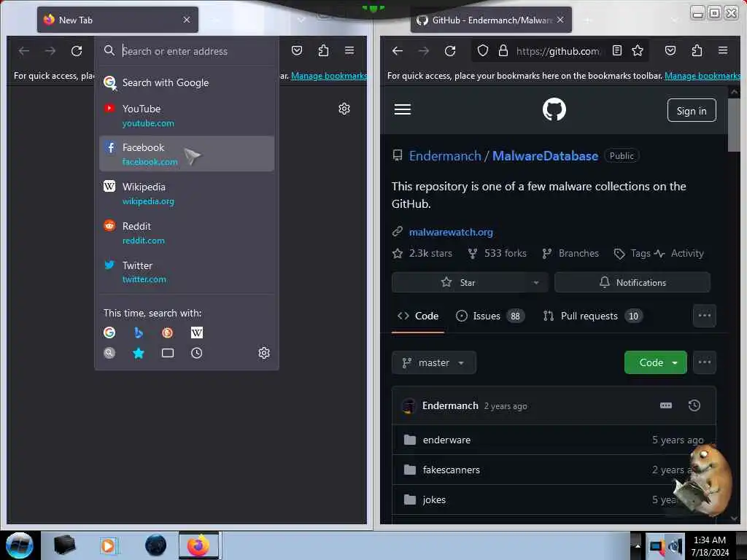Viewport: 747px width, 560px height.
Task: Click the site lock icon for github.com
Action: (x=503, y=50)
